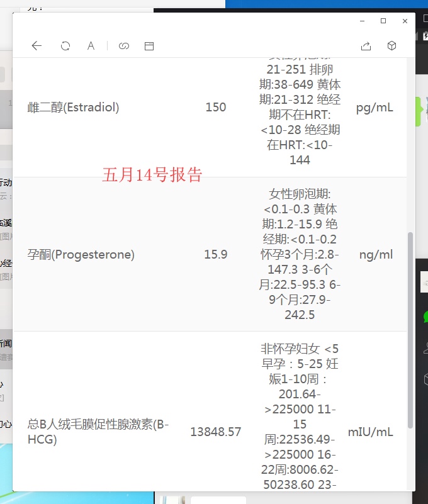Click the red 五月14号报告 annotation
Screen dimensions: 428x504
(x=152, y=175)
